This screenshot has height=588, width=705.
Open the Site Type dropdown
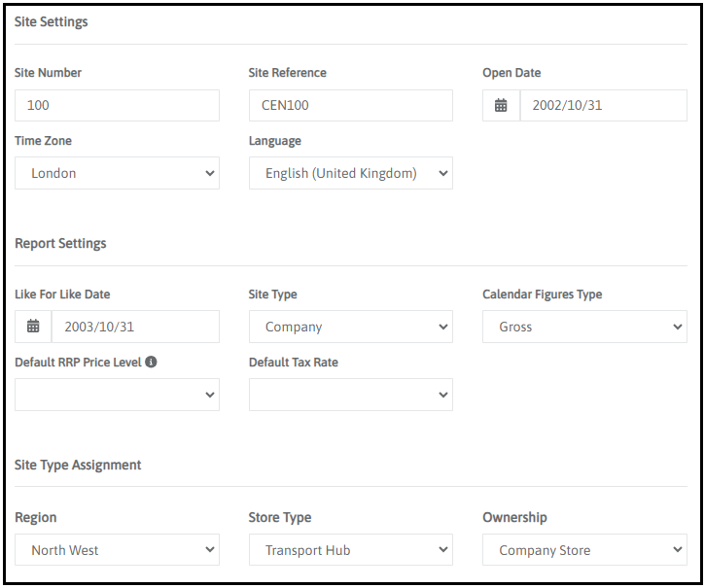point(351,327)
